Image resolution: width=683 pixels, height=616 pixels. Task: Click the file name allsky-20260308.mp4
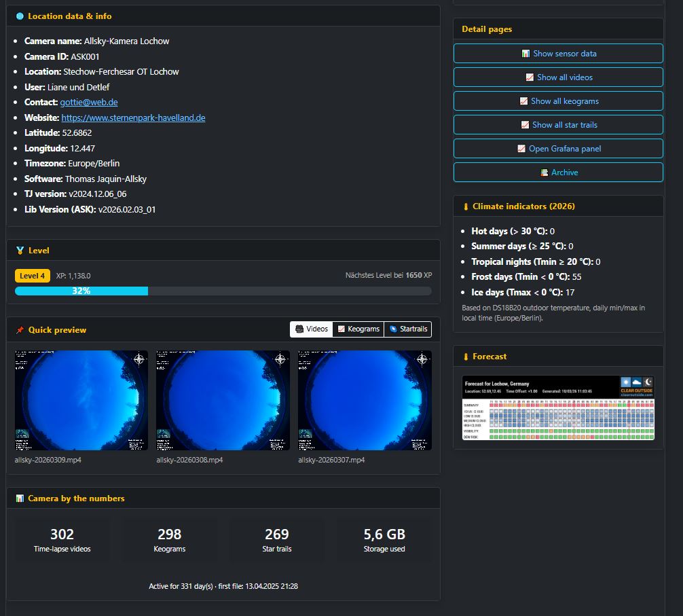tap(189, 460)
